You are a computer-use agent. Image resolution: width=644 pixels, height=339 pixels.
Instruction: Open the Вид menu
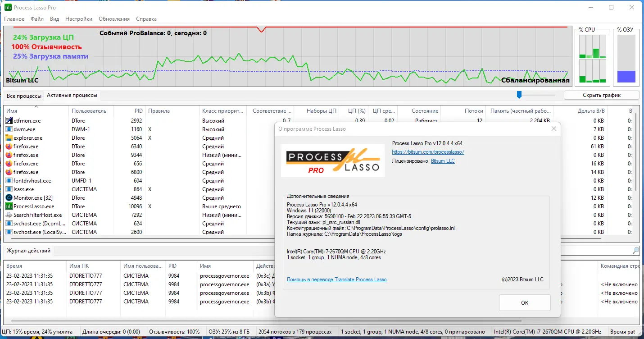(x=54, y=19)
